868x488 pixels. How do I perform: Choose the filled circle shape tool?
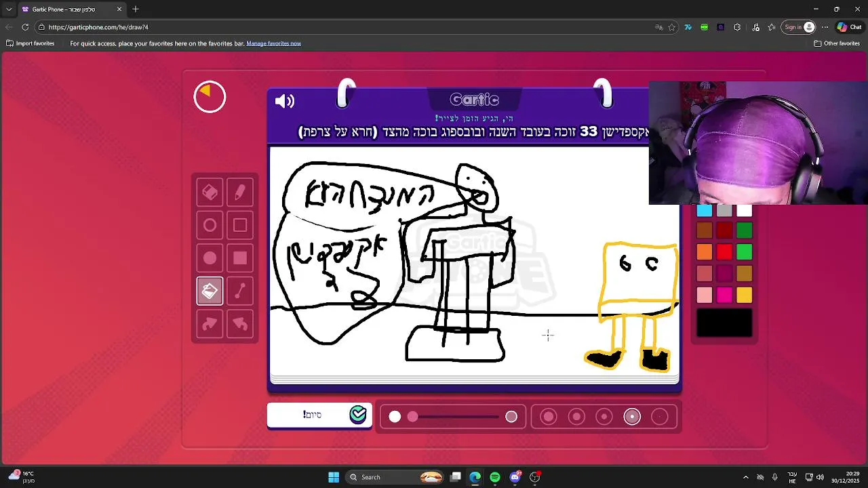(x=210, y=258)
